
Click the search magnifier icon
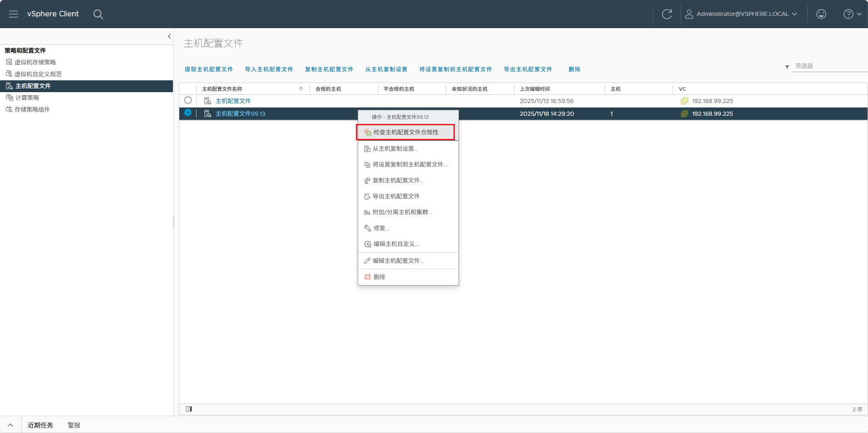(98, 14)
